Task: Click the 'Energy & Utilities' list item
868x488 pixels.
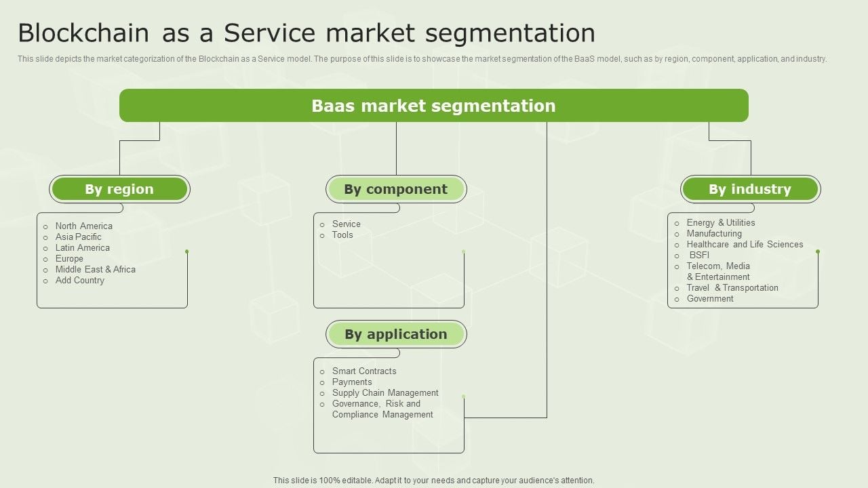Action: pos(720,222)
